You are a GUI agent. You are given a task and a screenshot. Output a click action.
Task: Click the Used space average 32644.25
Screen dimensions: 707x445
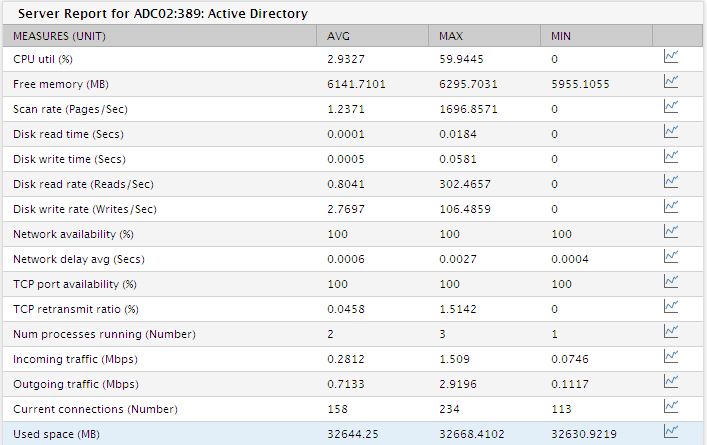[x=353, y=435]
